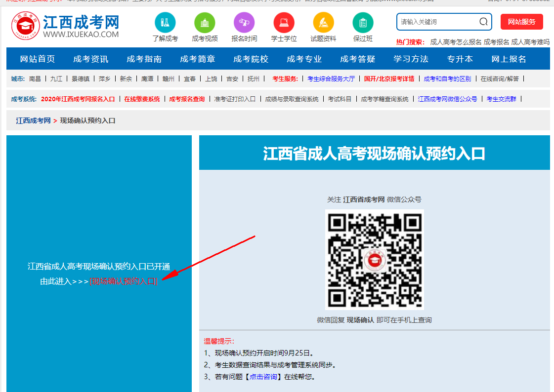Viewport: 554px width, 392px height.
Task: Select city link 萍乡
Action: pos(105,78)
